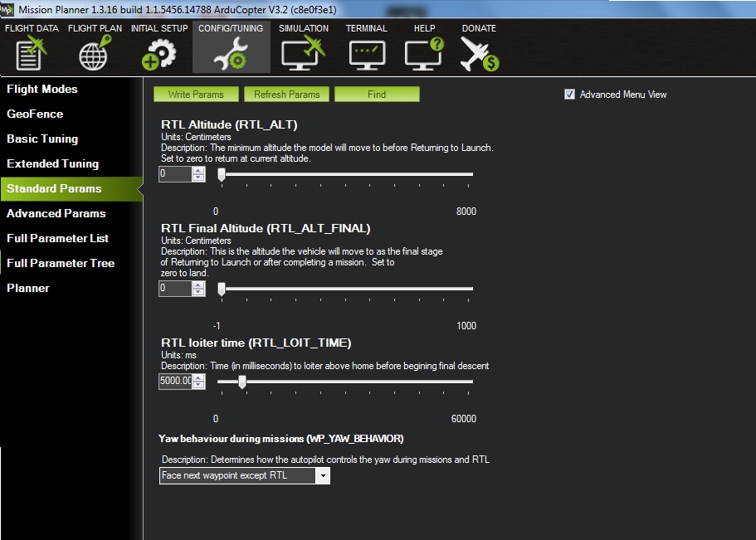This screenshot has width=756, height=540.
Task: Select the Config/Tuning wrench icon
Action: click(231, 54)
